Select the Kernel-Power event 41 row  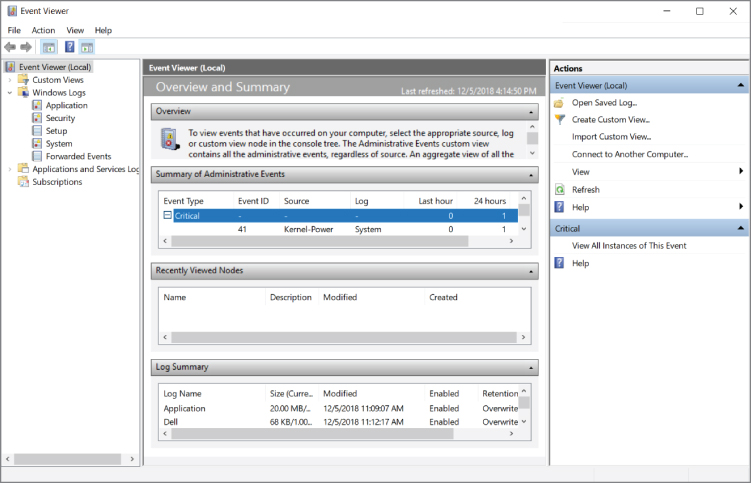click(340, 229)
